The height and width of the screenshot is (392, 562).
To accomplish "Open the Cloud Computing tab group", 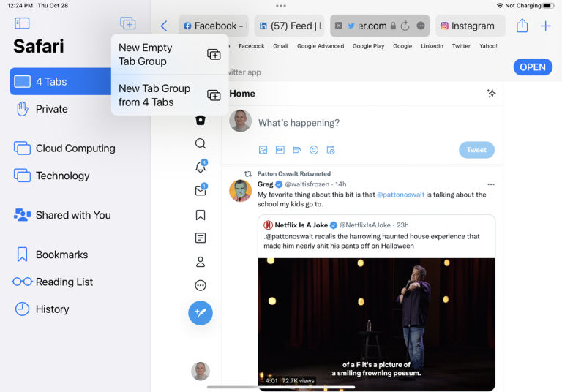I will (x=75, y=148).
